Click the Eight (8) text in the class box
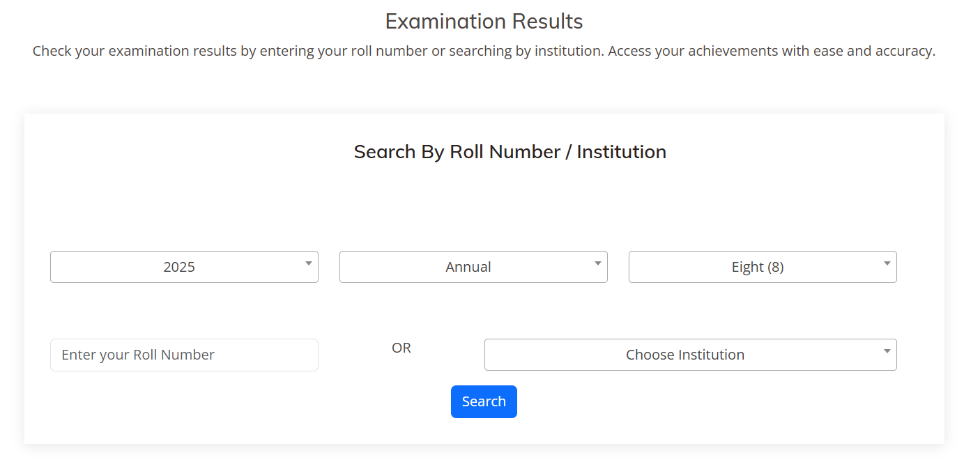The image size is (980, 469). pos(758,267)
